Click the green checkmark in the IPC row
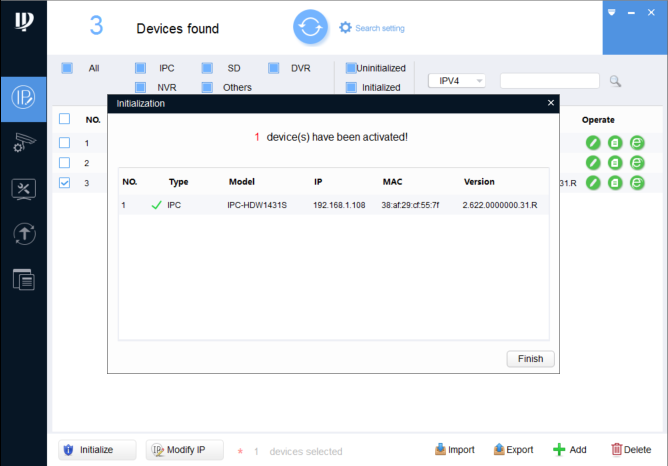Screen dimensions: 668x466 click(x=156, y=205)
